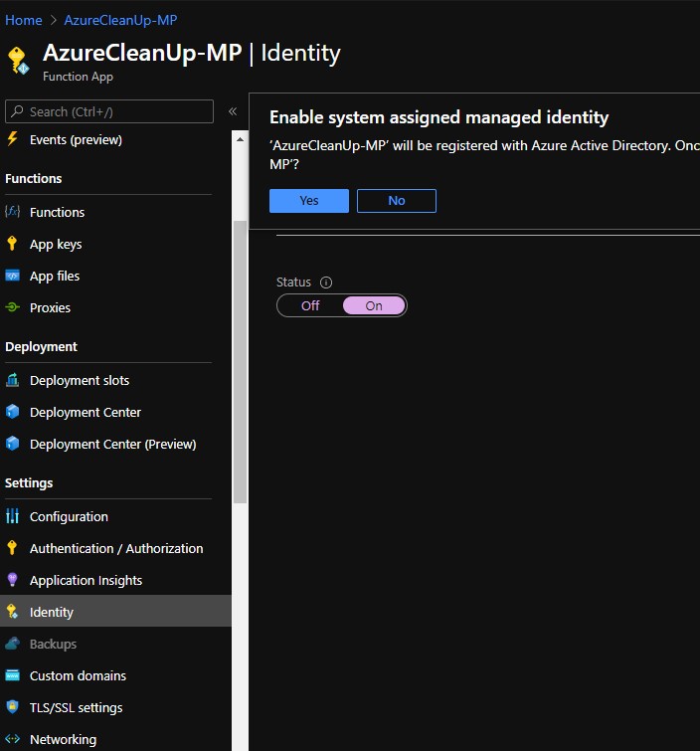The height and width of the screenshot is (751, 700).
Task: Click the scroll up arrow of the sidebar
Action: pos(240,139)
